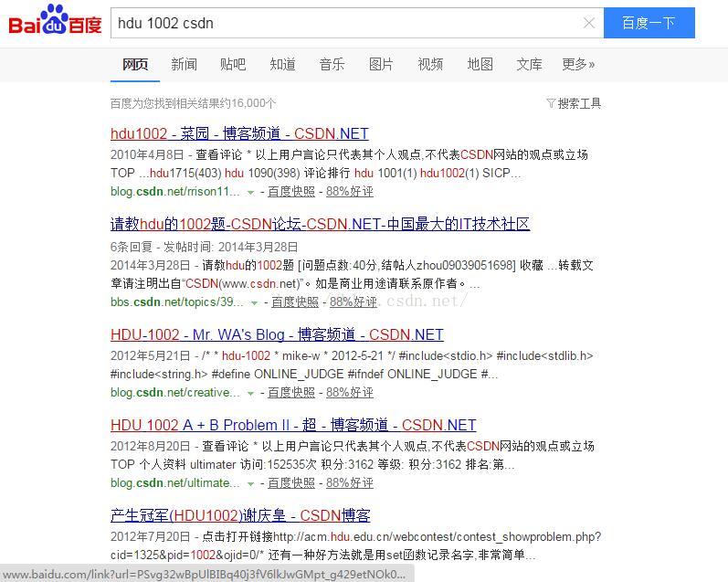This screenshot has height=582, width=728.
Task: Click the date 2012年7月20日 in snippet
Action: pos(151,537)
